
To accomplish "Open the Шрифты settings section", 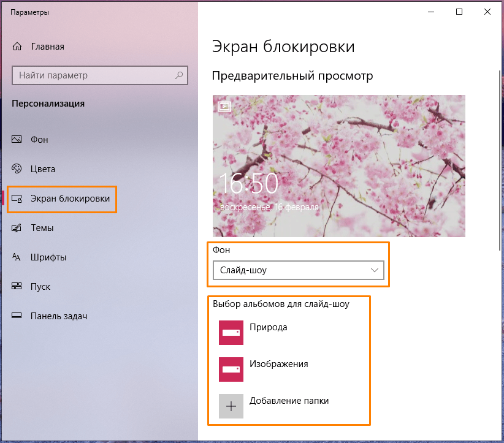I will coord(48,257).
